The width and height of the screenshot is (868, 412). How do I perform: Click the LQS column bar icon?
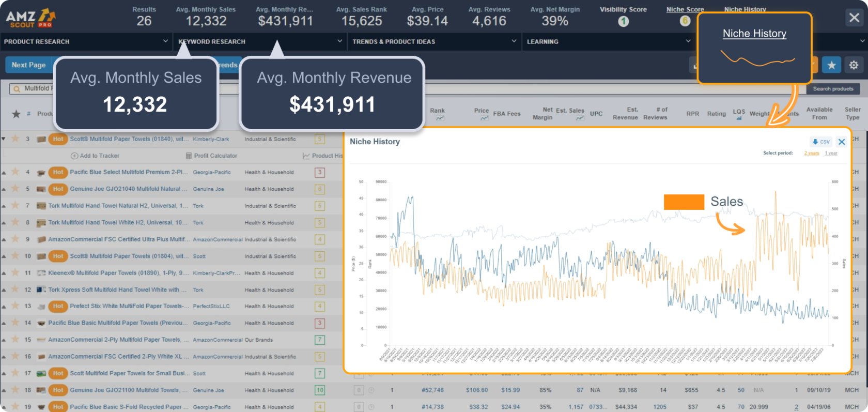(x=739, y=118)
